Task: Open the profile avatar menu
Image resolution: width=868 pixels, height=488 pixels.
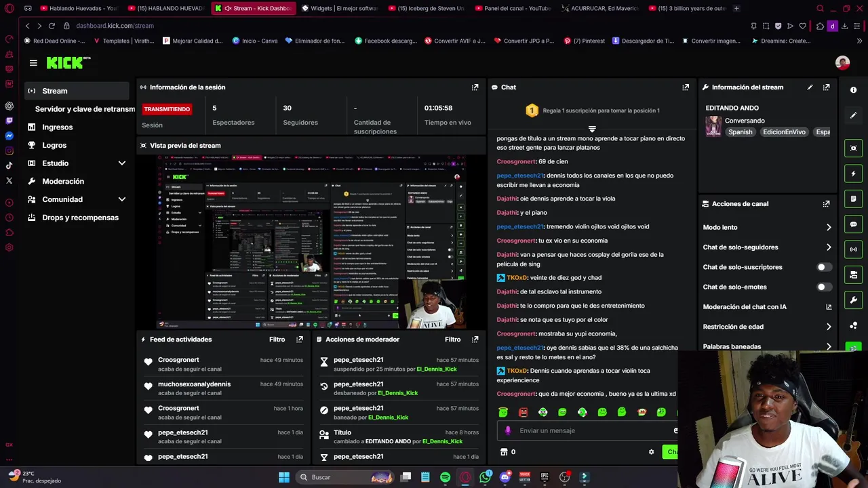Action: [842, 63]
